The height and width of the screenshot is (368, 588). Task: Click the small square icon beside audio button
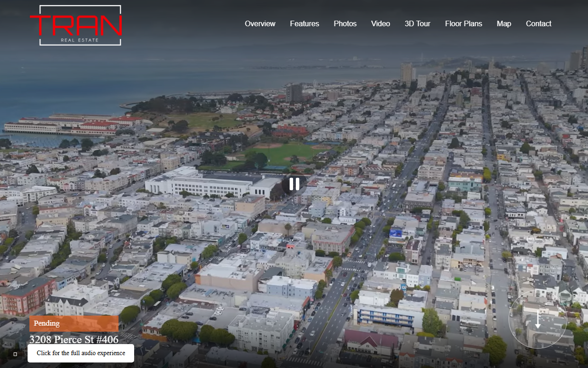tap(15, 354)
